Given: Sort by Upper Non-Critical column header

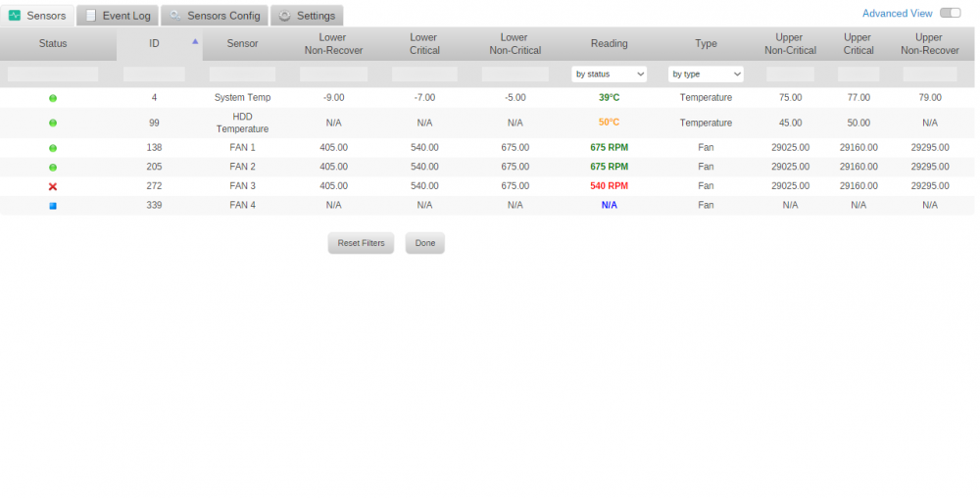Looking at the screenshot, I should tap(790, 44).
